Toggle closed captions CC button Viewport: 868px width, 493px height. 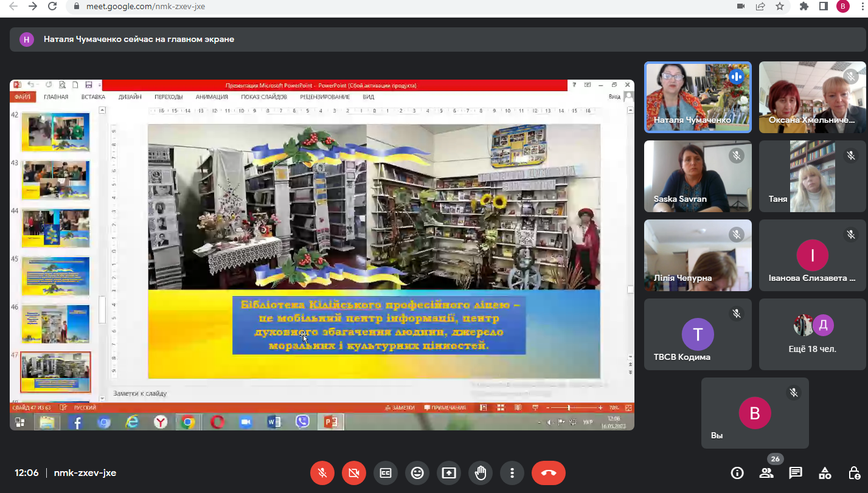point(386,473)
